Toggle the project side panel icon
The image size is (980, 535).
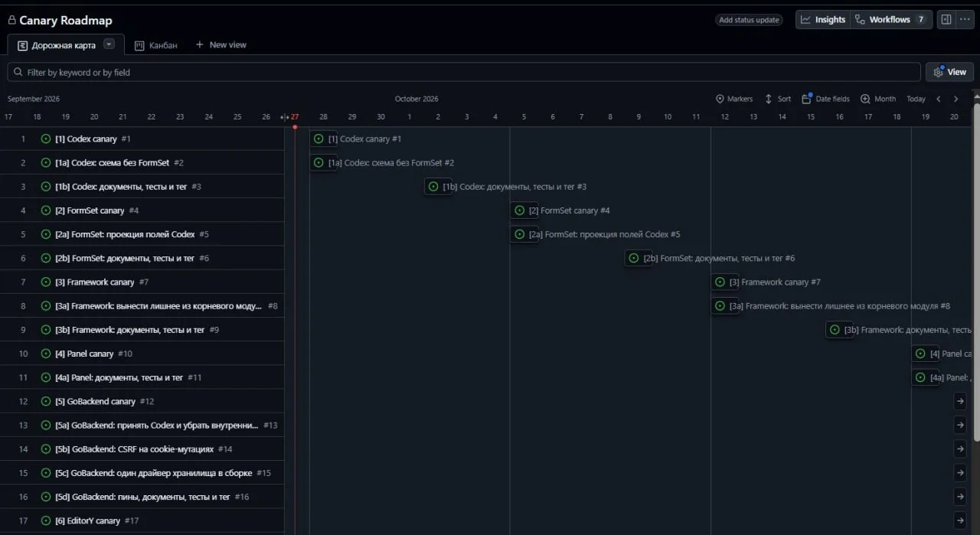(x=946, y=20)
